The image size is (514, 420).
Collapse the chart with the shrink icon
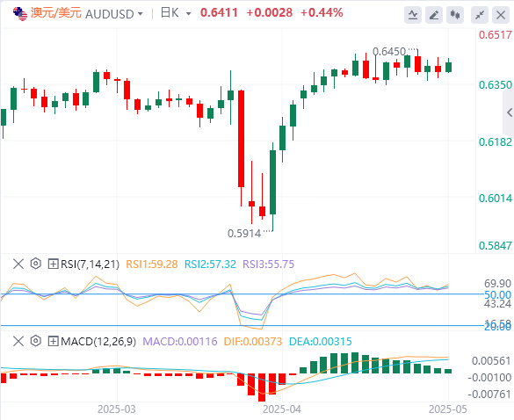pos(480,15)
